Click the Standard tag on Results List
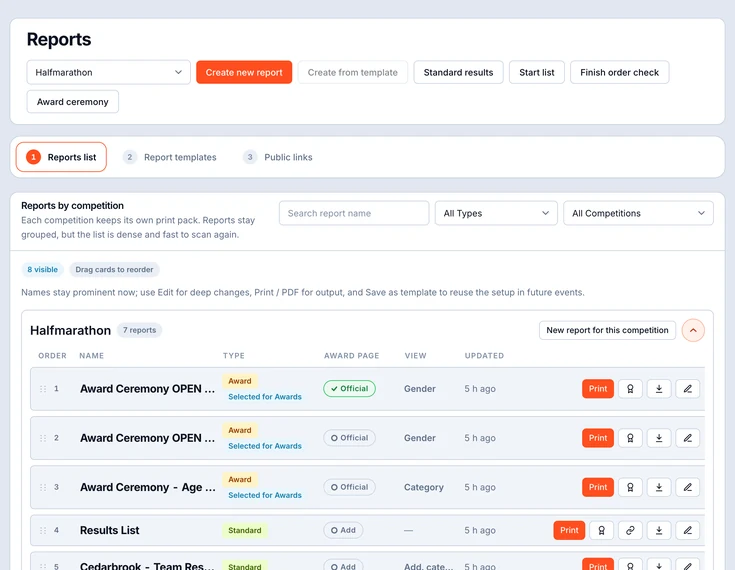The height and width of the screenshot is (570, 735). point(245,530)
